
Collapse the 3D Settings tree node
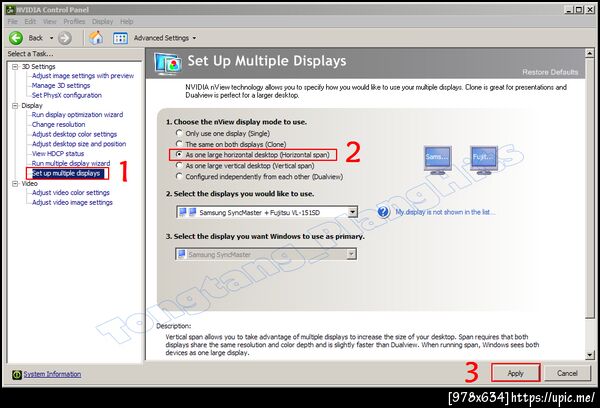pos(15,67)
